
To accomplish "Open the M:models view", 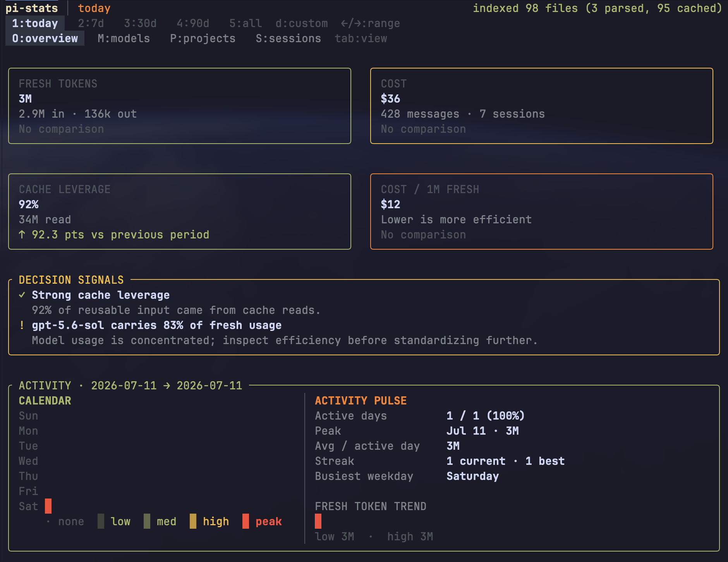I will pyautogui.click(x=124, y=38).
